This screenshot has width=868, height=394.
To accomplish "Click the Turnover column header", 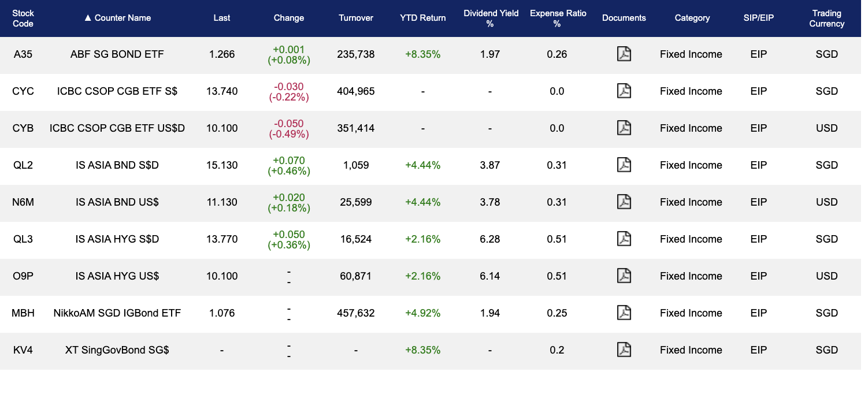I will [x=355, y=18].
